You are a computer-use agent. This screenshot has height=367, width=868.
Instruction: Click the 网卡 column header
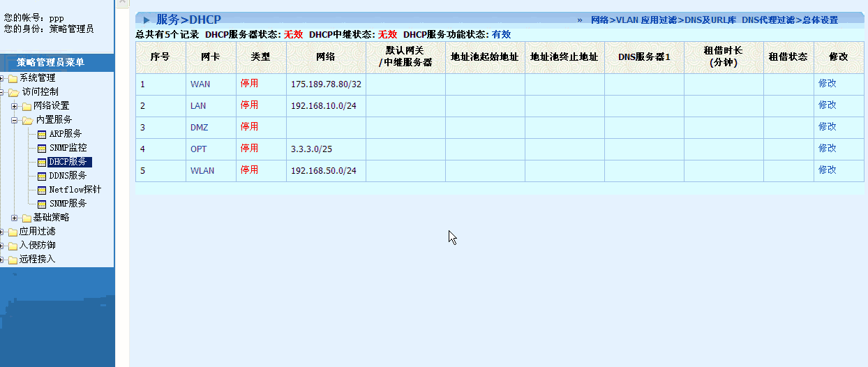(211, 57)
